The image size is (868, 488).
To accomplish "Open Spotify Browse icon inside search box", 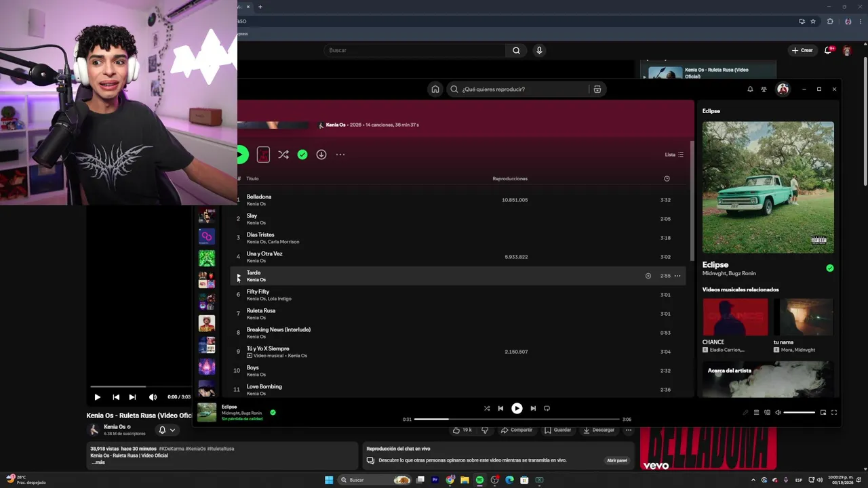I will (597, 89).
